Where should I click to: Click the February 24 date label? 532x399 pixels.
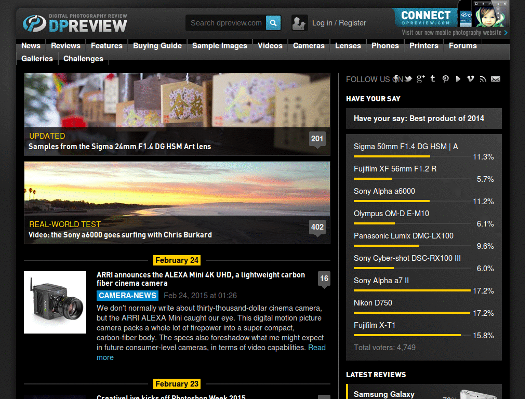coord(177,260)
